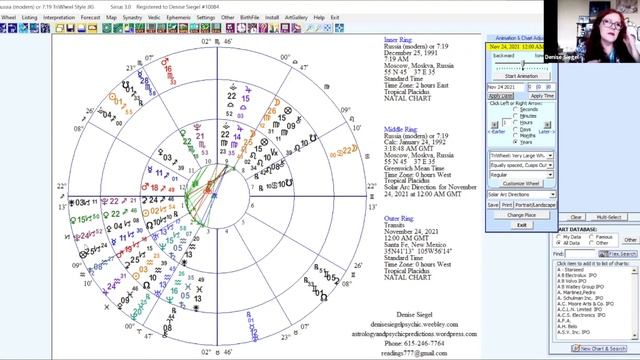Click Print in the animation panel
The width and height of the screenshot is (640, 360).
(507, 205)
